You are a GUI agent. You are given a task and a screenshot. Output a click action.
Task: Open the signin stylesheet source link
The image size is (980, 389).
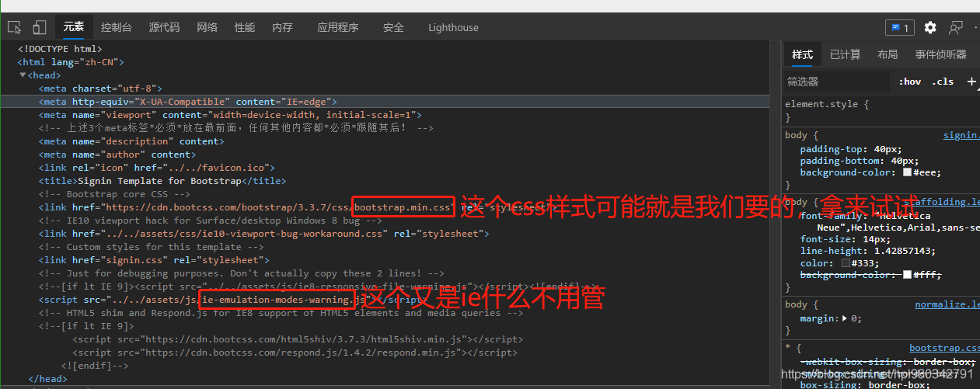tap(961, 135)
